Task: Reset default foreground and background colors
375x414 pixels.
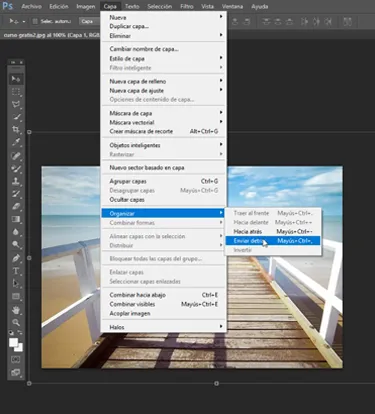Action: point(11,332)
